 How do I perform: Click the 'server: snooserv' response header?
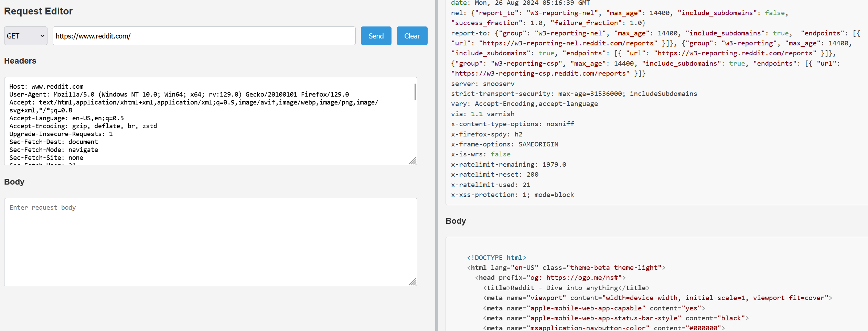pos(483,84)
